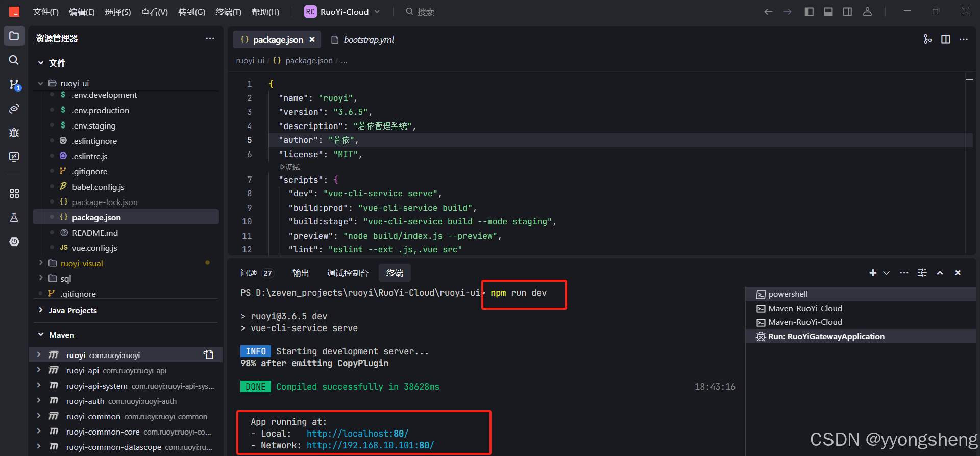Open the 输出 output tab
980x456 pixels.
[301, 273]
